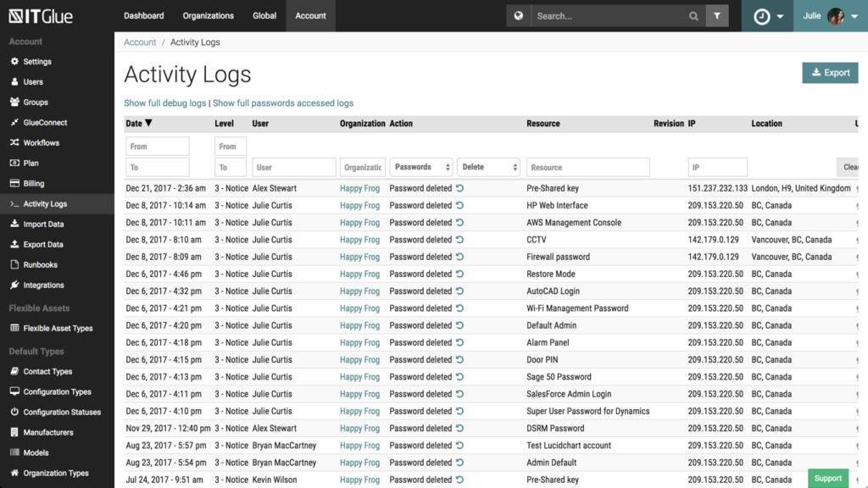Click the Integrations sidebar icon
The width and height of the screenshot is (868, 488).
coord(14,285)
